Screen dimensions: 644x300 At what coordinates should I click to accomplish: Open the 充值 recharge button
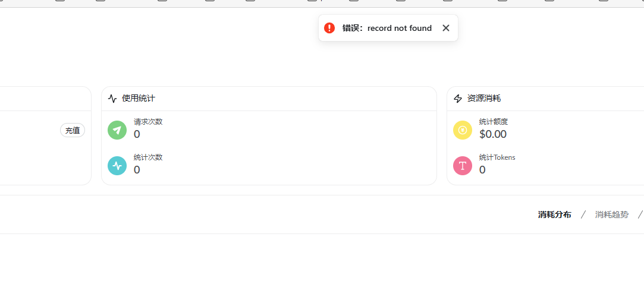pyautogui.click(x=73, y=131)
